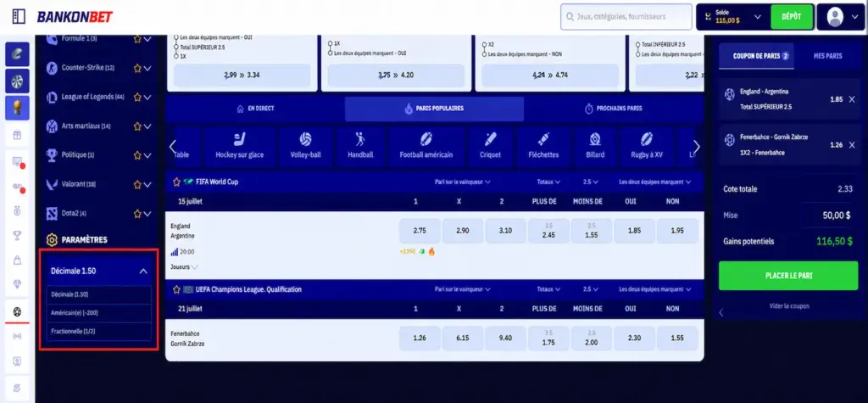Open the shopping bag icon in left rail
Viewport: 868px width, 403px height.
click(17, 260)
